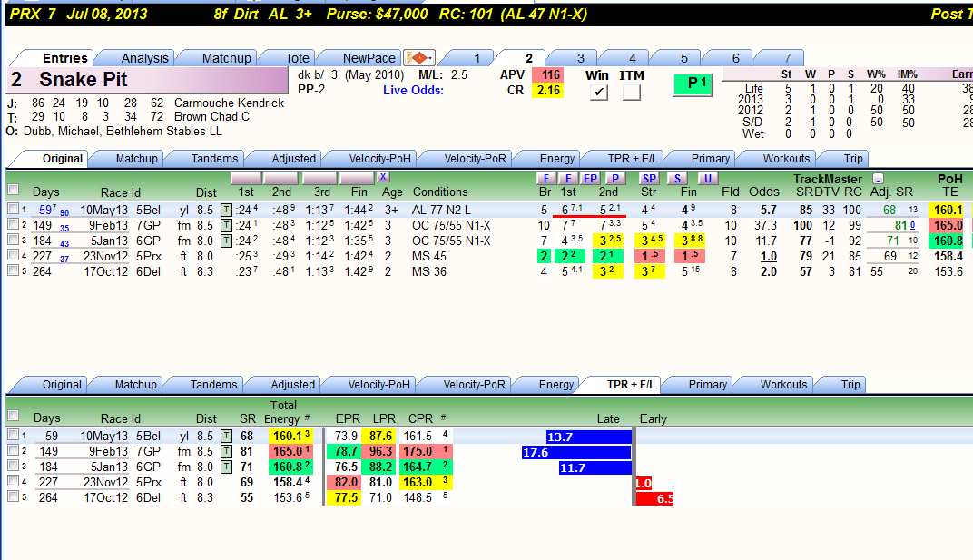This screenshot has width=973, height=560.
Task: Open lower Original tab
Action: [62, 384]
